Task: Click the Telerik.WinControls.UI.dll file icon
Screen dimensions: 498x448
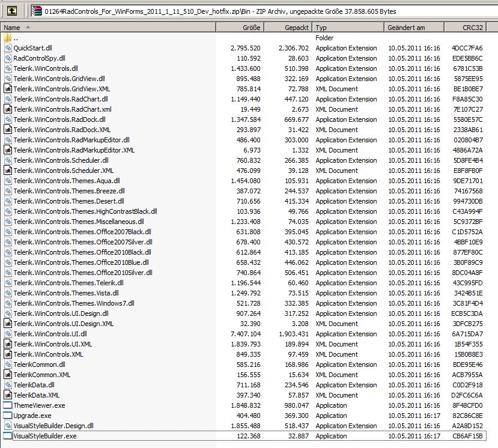Action: [x=8, y=334]
